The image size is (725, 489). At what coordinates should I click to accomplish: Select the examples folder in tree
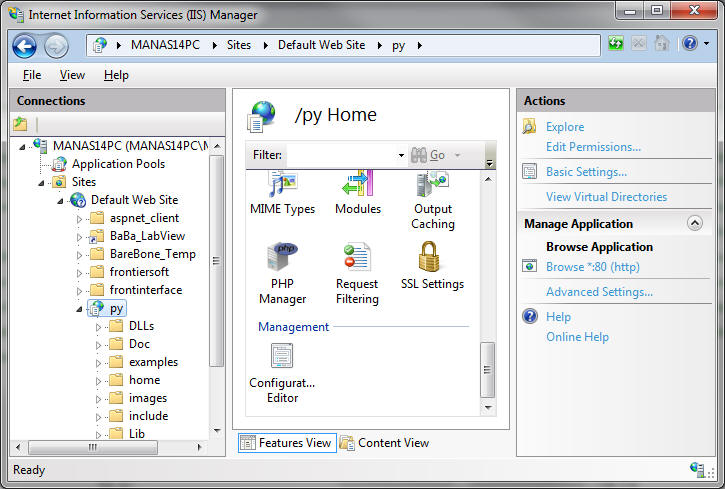pos(153,362)
